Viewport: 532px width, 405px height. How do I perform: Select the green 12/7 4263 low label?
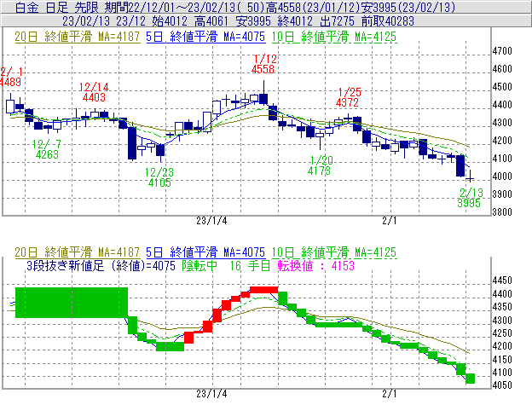click(47, 149)
